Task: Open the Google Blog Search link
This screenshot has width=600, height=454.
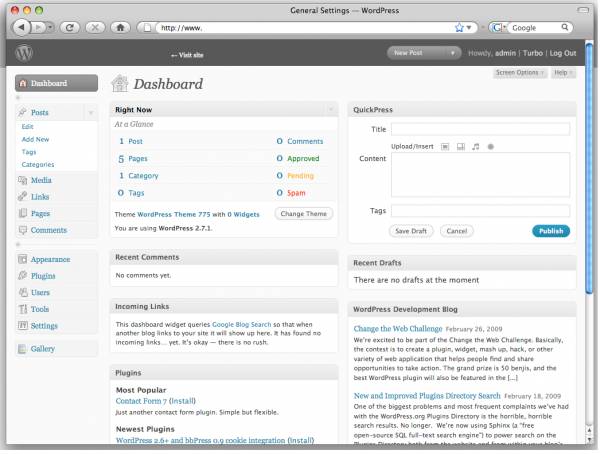Action: 241,324
